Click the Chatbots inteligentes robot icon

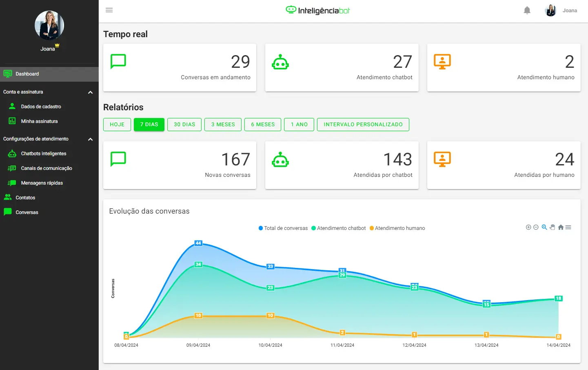point(12,154)
